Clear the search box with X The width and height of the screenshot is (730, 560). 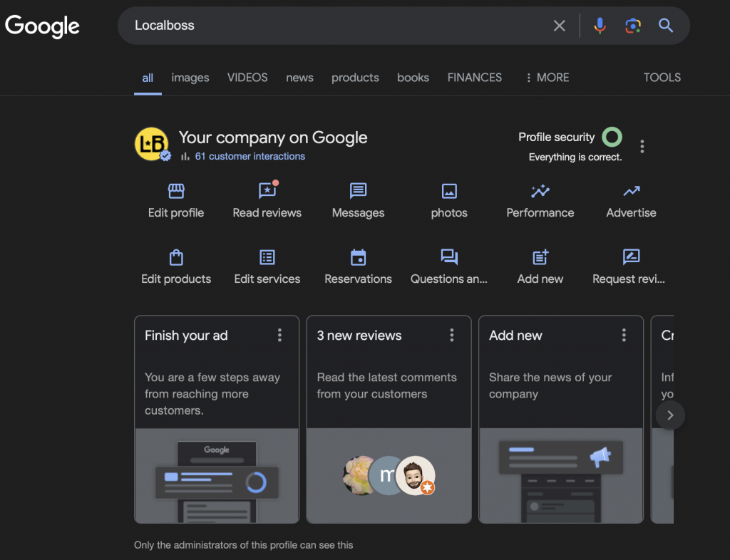click(559, 26)
